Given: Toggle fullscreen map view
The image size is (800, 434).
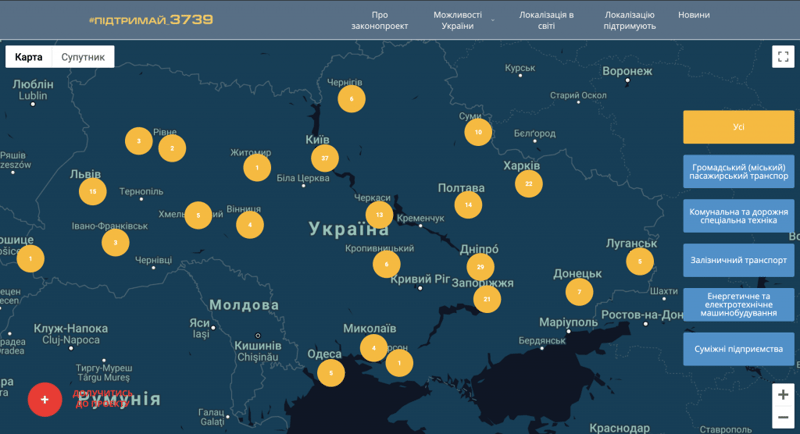Looking at the screenshot, I should pos(781,57).
